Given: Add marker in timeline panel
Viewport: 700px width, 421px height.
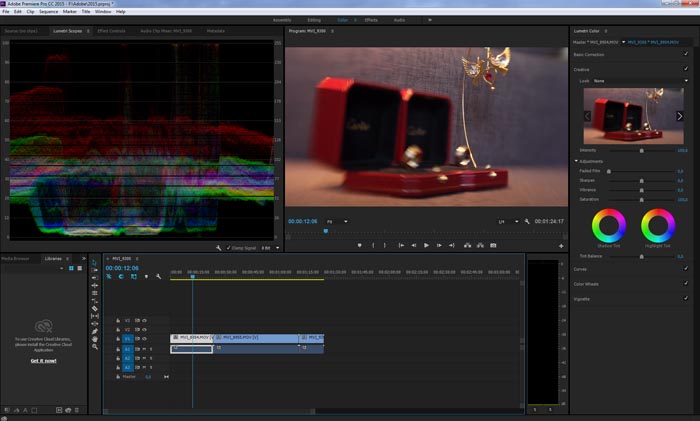Looking at the screenshot, I should [x=146, y=277].
